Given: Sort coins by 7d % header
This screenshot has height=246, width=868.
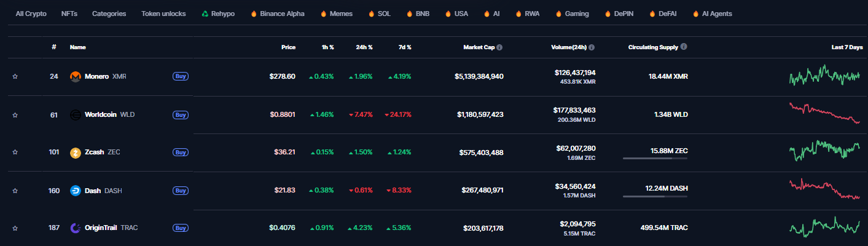Looking at the screenshot, I should [404, 47].
